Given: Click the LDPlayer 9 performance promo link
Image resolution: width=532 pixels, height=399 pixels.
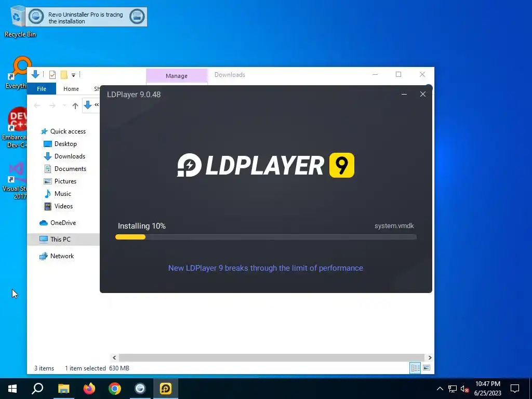Looking at the screenshot, I should (x=265, y=268).
